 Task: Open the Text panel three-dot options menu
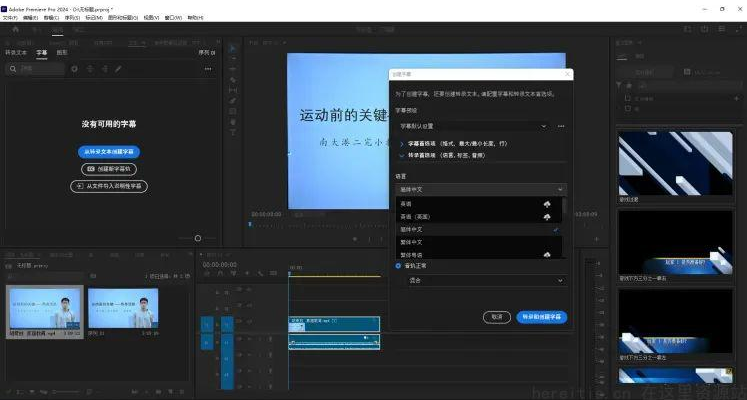click(x=208, y=69)
